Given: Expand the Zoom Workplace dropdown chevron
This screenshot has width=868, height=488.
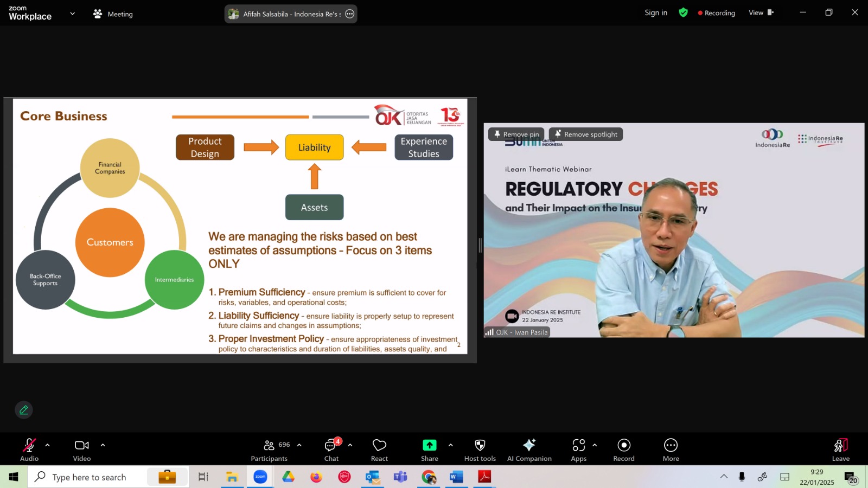Looking at the screenshot, I should coord(73,14).
